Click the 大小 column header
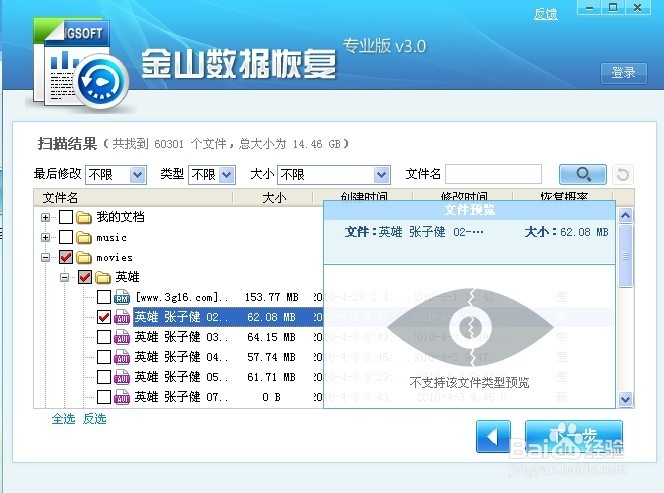Viewport: 664px width, 493px height. pos(273,197)
